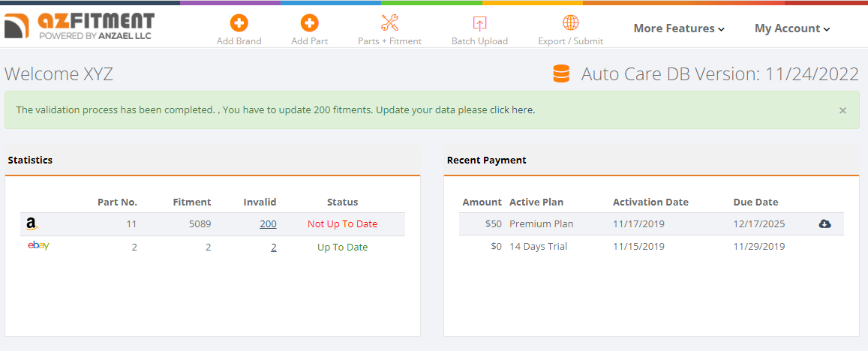868x351 pixels.
Task: Open Parts + Fitment tools icon
Action: (x=389, y=23)
